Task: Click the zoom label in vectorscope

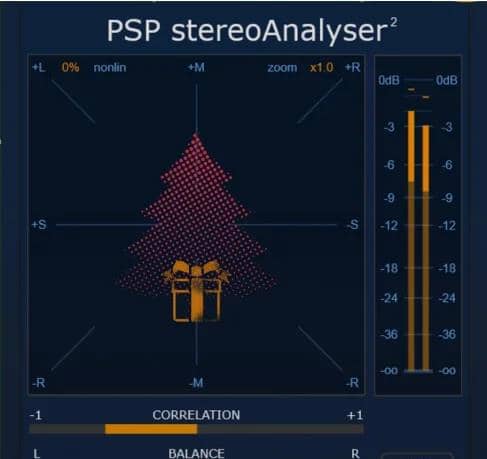Action: pos(282,68)
